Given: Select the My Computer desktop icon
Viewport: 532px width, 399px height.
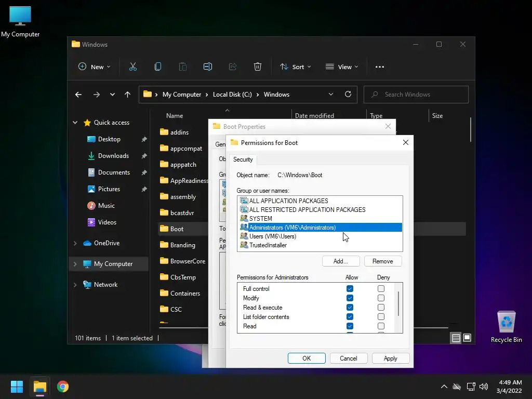Looking at the screenshot, I should [x=20, y=21].
